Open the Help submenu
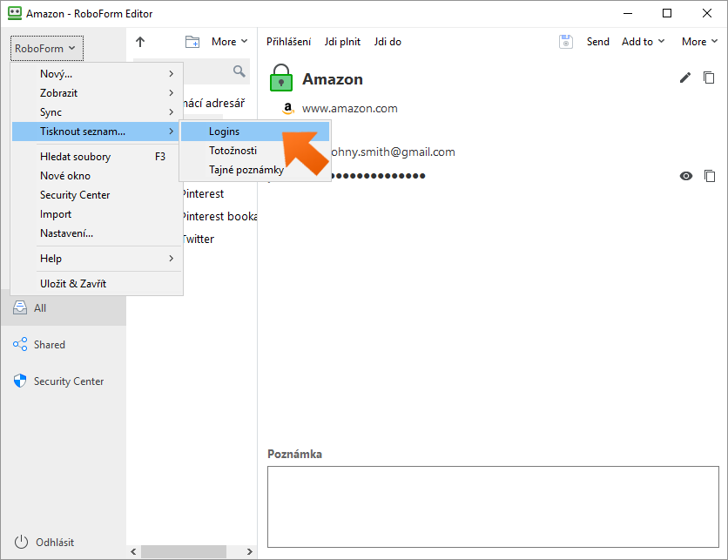Image resolution: width=728 pixels, height=560 pixels. [97, 259]
